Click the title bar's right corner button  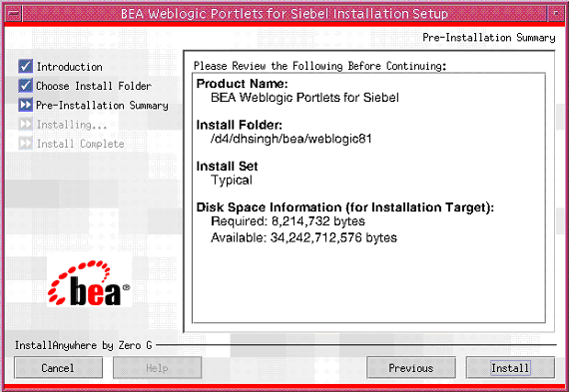(x=556, y=14)
